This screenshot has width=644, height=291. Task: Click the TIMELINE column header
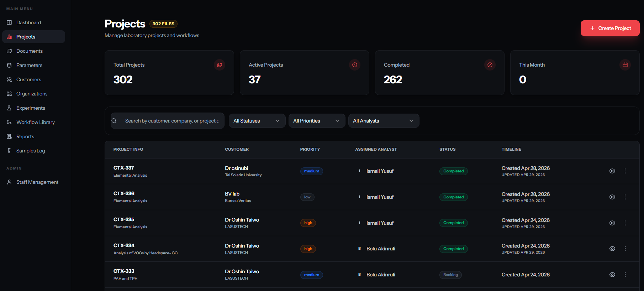(511, 149)
